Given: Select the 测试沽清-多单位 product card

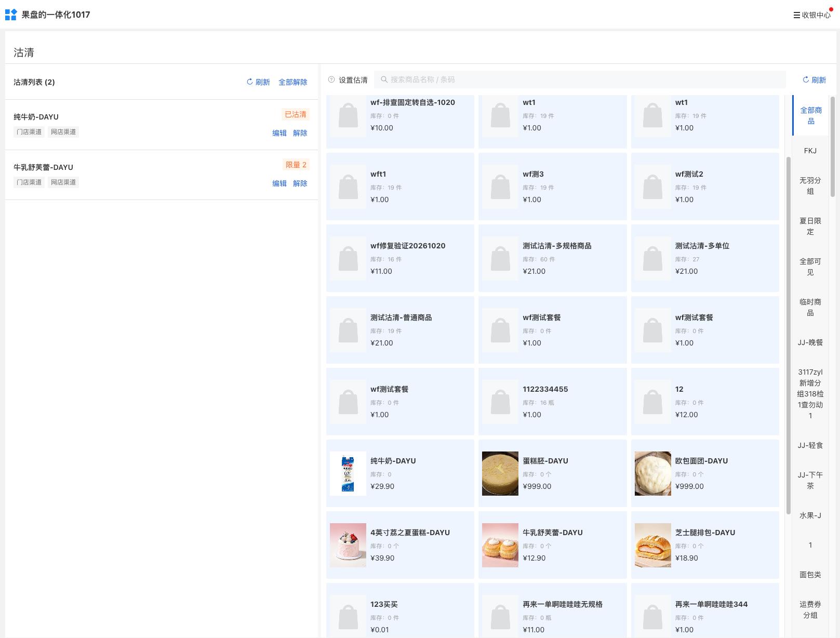Looking at the screenshot, I should (x=705, y=258).
